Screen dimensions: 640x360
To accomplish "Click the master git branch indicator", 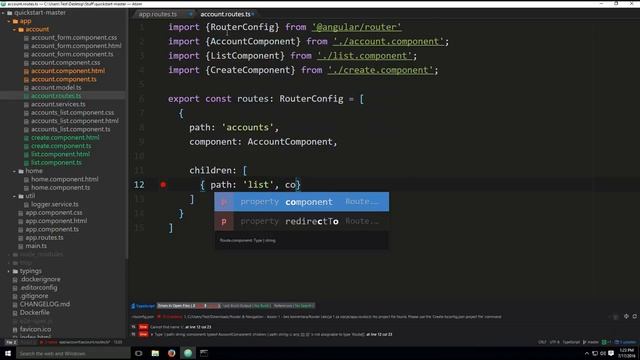I will pos(591,342).
